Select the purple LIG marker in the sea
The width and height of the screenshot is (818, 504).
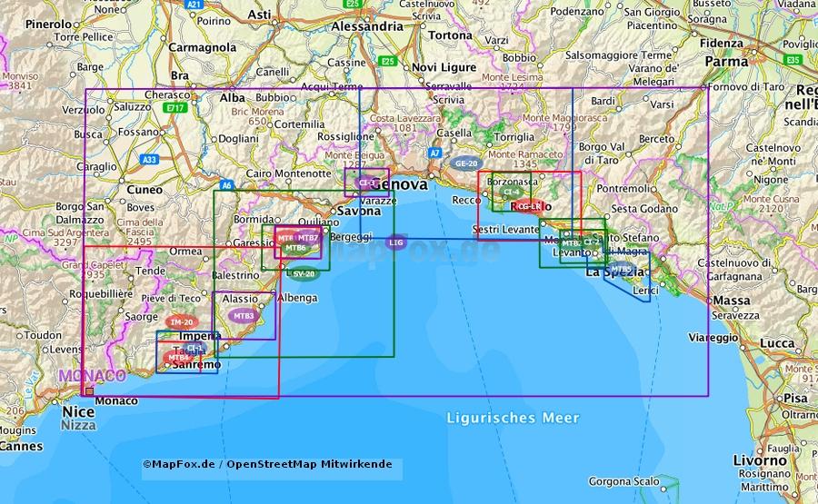tap(395, 242)
